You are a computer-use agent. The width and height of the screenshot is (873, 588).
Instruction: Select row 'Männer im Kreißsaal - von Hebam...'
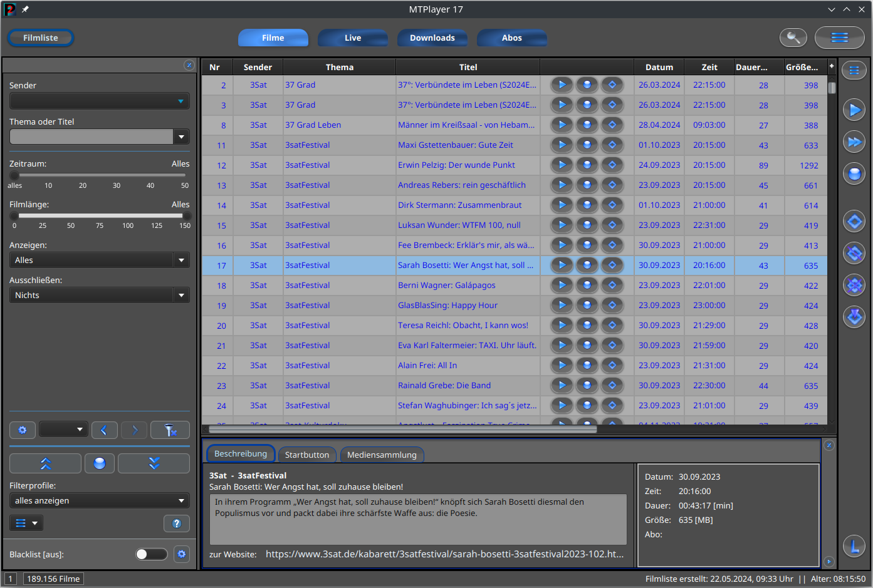click(x=514, y=125)
